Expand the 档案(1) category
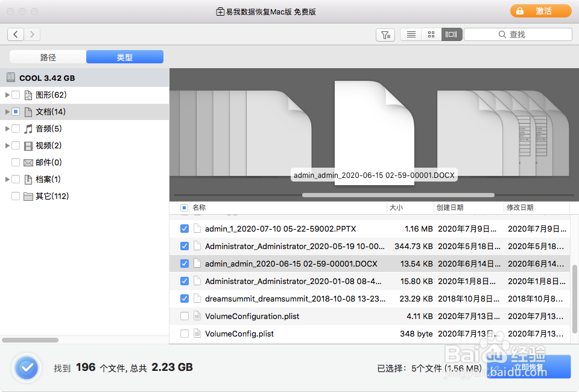 pyautogui.click(x=7, y=179)
